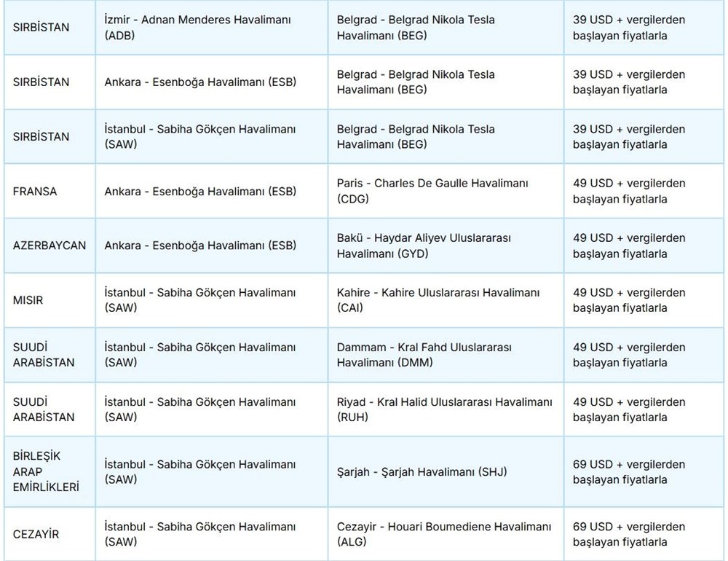
Task: Select Riyad Kral Halid (RUH) destination
Action: coord(446,409)
